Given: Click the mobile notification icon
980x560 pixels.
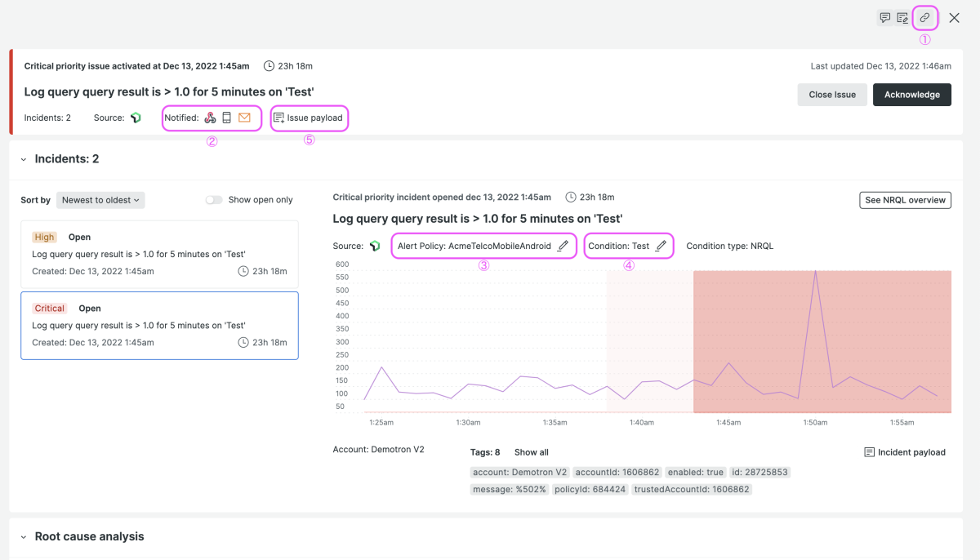Looking at the screenshot, I should click(227, 118).
